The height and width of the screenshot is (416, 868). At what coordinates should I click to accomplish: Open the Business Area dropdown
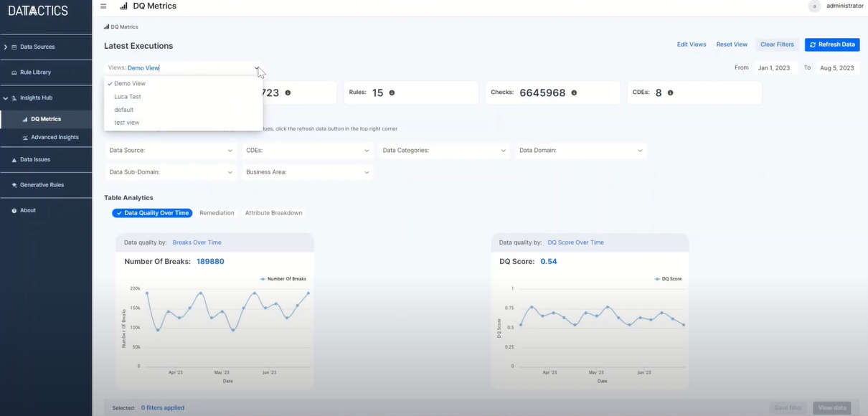click(306, 172)
